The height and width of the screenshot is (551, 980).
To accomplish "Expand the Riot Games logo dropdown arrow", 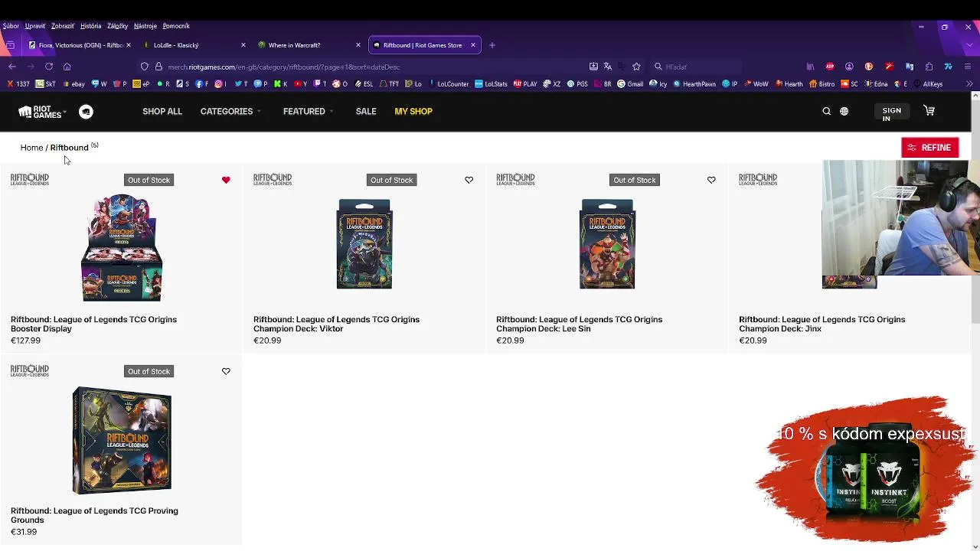I will pos(65,112).
